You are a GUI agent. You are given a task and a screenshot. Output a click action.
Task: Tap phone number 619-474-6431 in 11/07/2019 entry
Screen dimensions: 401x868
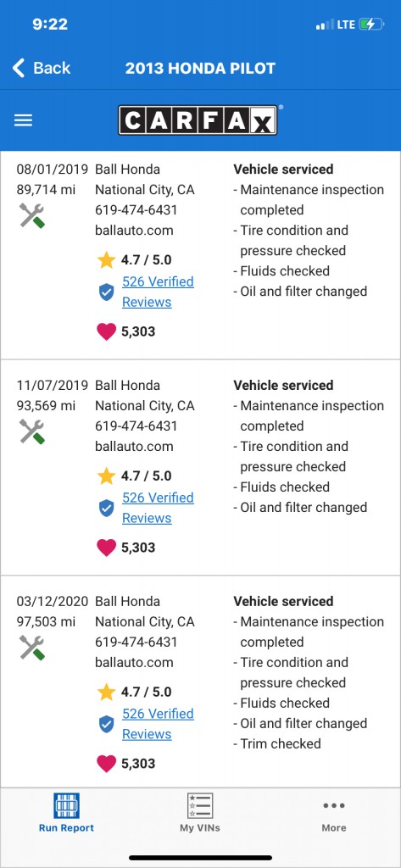click(136, 426)
